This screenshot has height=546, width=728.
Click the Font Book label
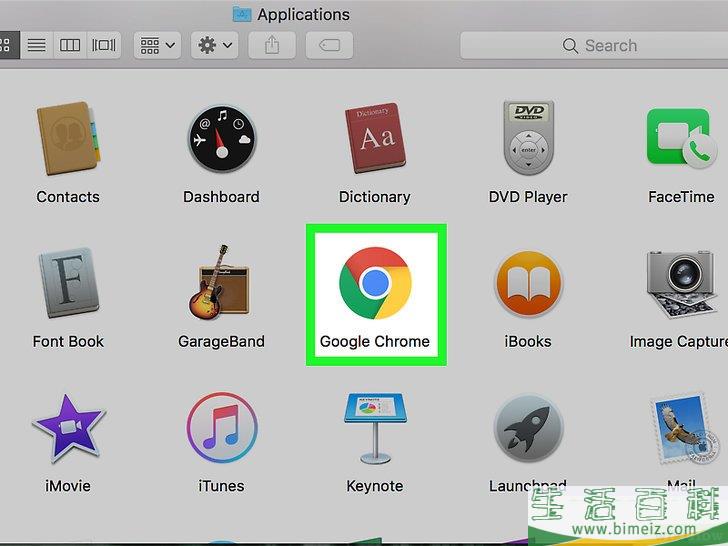(68, 342)
